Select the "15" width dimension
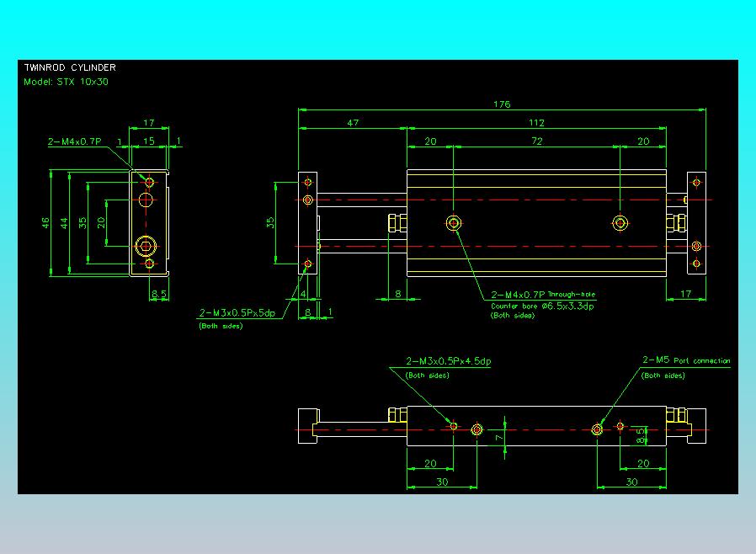This screenshot has width=756, height=554. point(149,141)
